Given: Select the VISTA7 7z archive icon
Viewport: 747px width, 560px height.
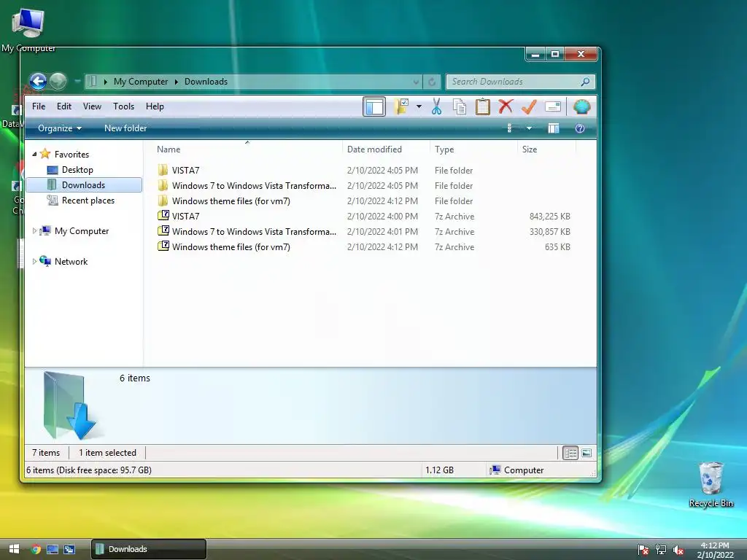Looking at the screenshot, I should [x=163, y=216].
